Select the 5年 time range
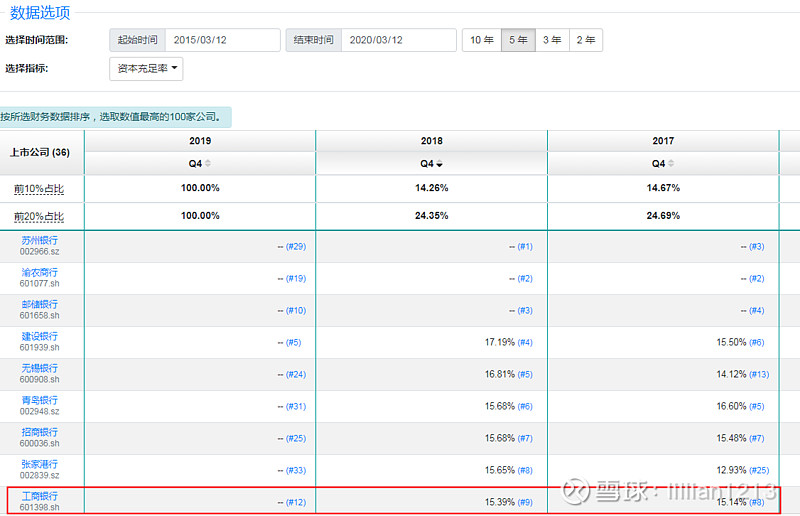The width and height of the screenshot is (800, 516). 517,40
